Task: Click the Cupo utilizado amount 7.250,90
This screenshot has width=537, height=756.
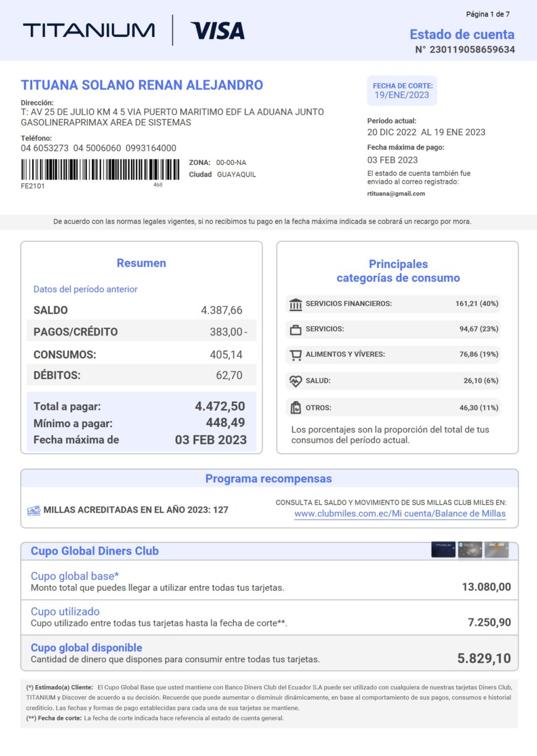Action: pos(489,623)
